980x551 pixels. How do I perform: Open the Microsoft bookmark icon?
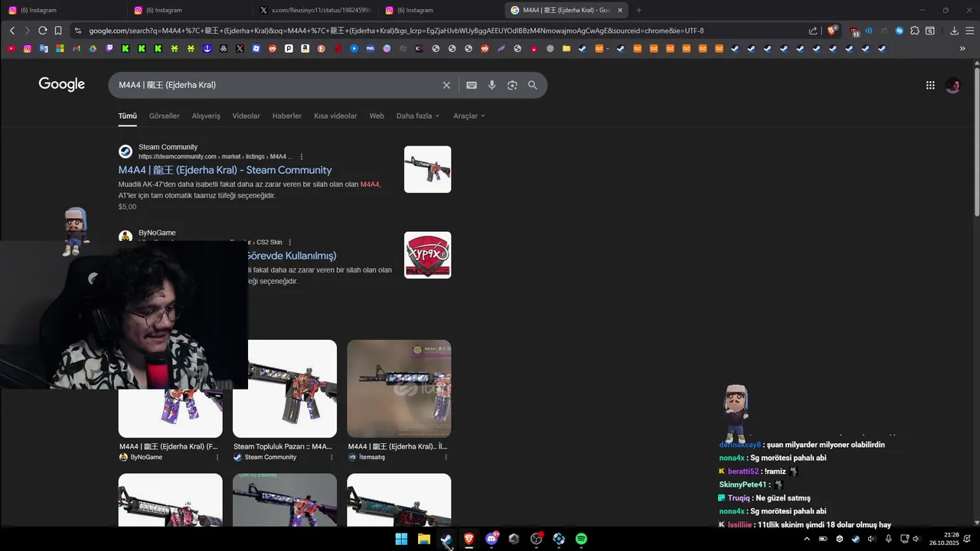(x=60, y=48)
